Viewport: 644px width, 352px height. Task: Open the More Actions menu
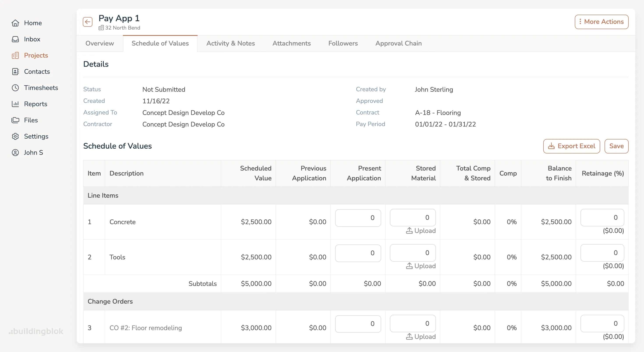[x=601, y=21]
